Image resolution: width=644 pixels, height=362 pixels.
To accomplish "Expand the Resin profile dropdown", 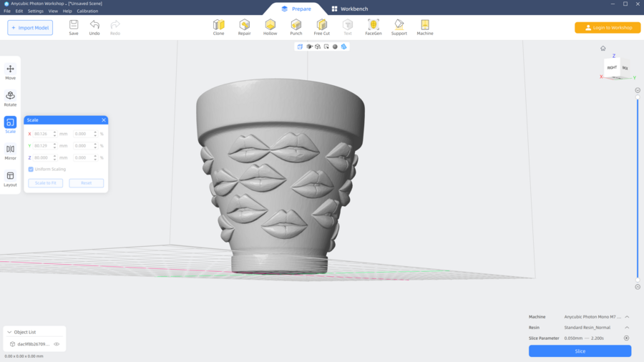I will tap(627, 328).
